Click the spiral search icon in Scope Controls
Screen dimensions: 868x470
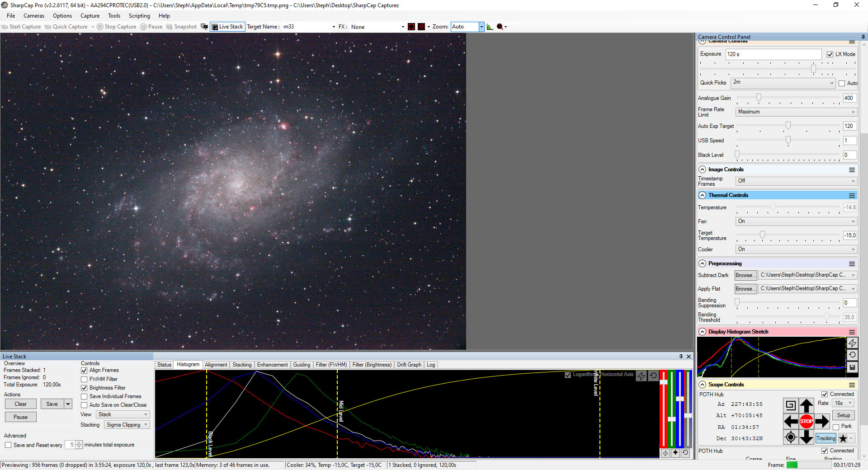click(x=790, y=405)
